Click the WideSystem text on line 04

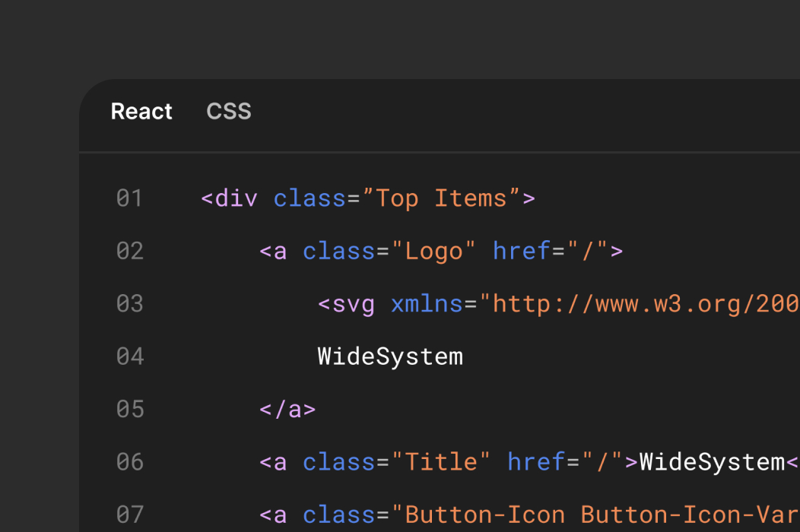coord(390,356)
